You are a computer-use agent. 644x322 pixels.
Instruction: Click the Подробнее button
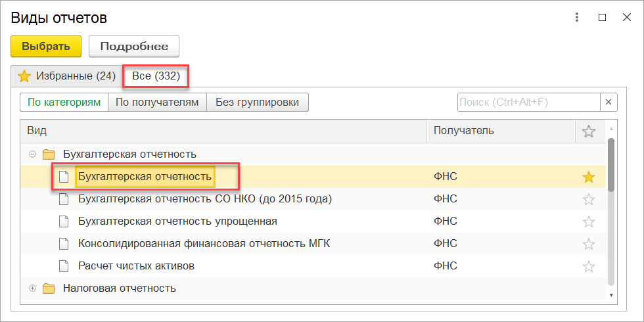pyautogui.click(x=134, y=47)
